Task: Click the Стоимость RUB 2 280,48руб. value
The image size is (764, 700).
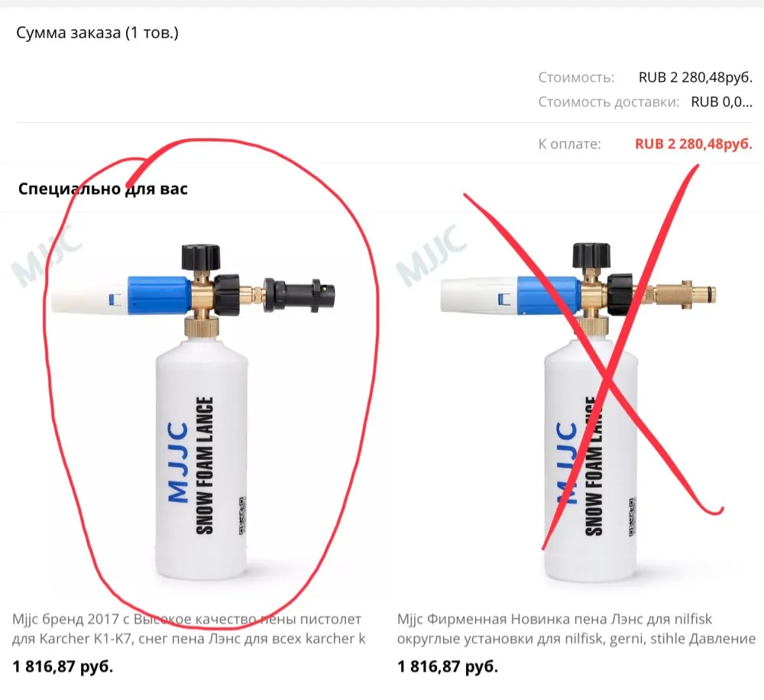Action: click(x=695, y=77)
